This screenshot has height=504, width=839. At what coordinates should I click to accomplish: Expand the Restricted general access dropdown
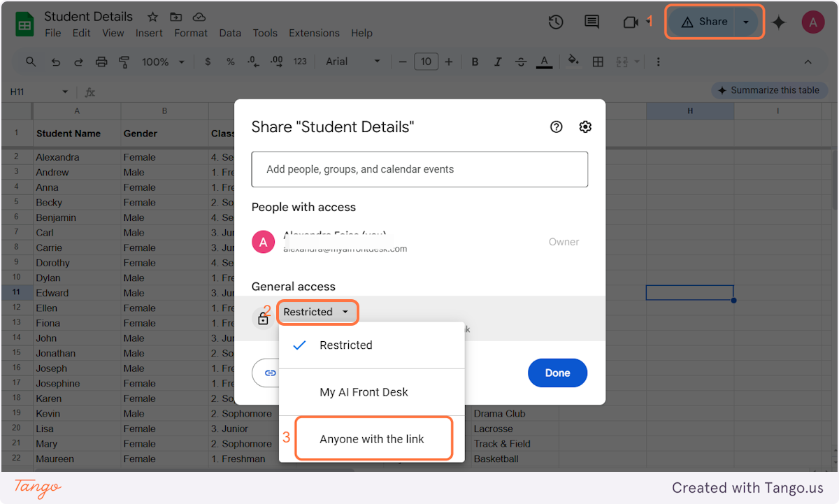[318, 312]
